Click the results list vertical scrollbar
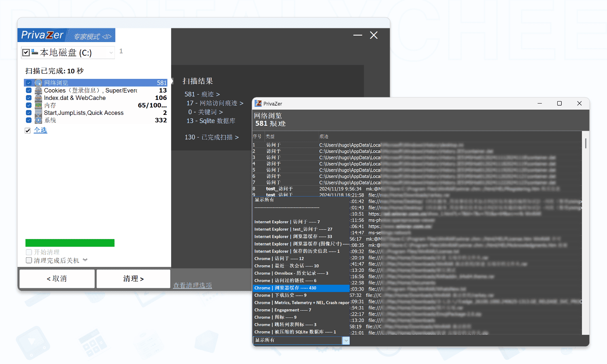Viewport: 607px width, 364px height. (x=586, y=143)
